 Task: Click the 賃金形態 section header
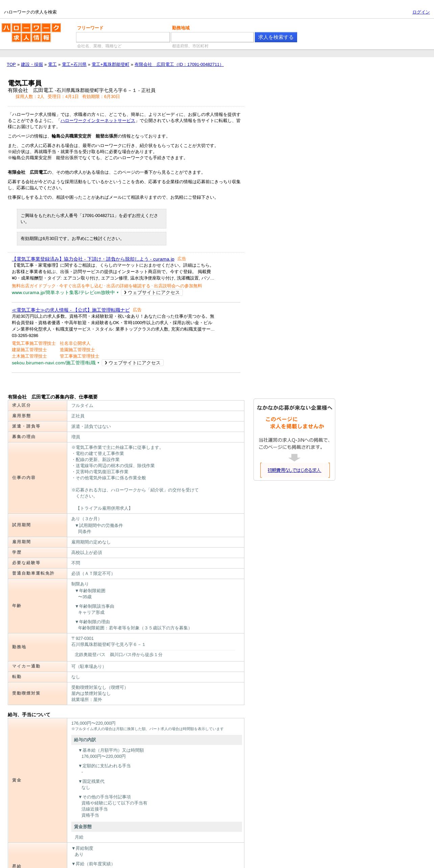[x=156, y=827]
